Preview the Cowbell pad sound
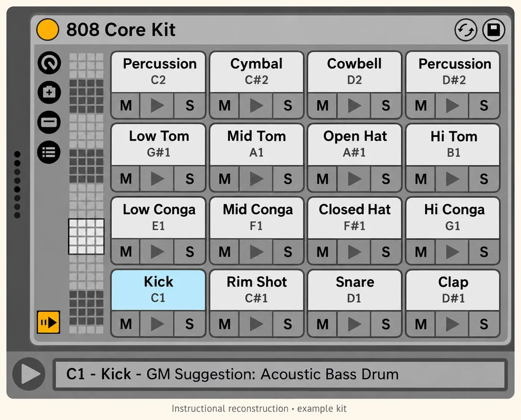The image size is (521, 420). (354, 106)
